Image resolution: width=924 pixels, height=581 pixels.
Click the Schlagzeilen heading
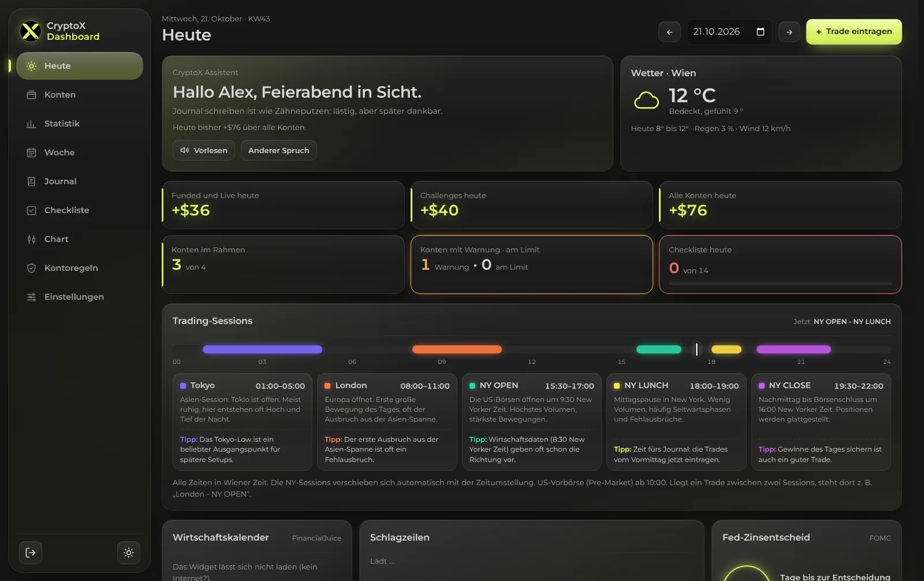pos(400,538)
